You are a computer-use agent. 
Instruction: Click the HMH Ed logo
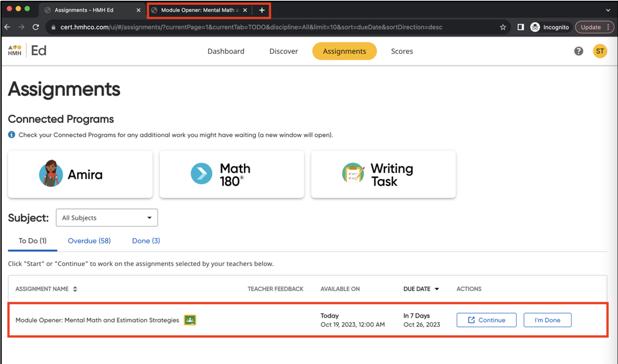[27, 51]
